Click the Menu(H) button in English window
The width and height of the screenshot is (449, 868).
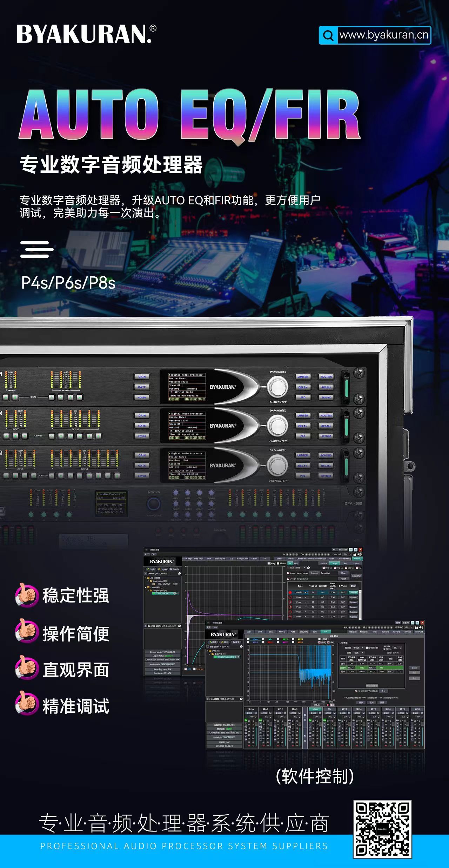pyautogui.click(x=343, y=550)
